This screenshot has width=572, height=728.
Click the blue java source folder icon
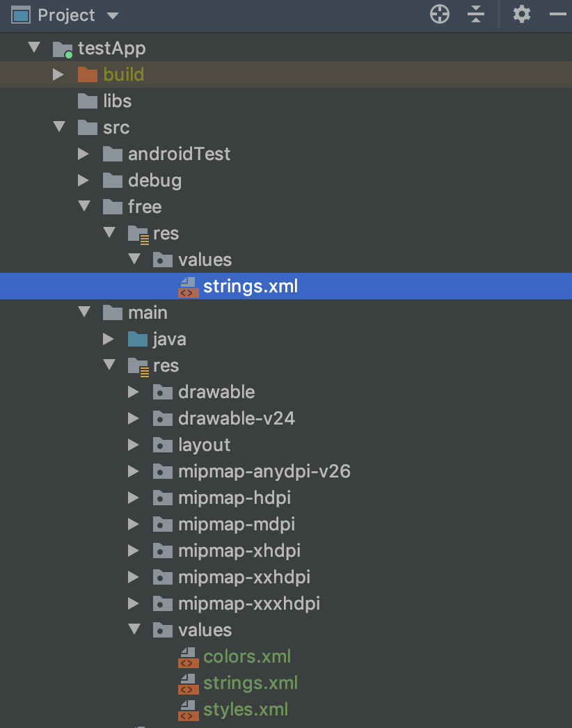click(137, 339)
